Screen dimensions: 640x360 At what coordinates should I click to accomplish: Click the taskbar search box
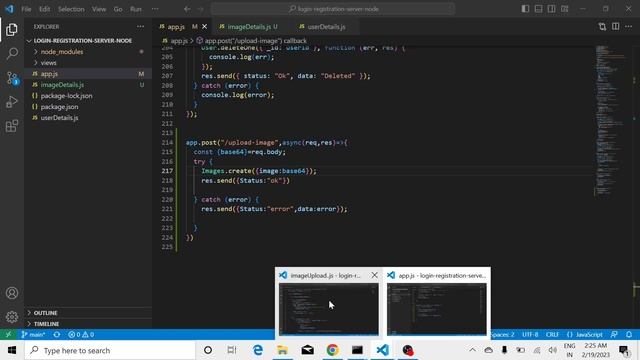(x=110, y=350)
